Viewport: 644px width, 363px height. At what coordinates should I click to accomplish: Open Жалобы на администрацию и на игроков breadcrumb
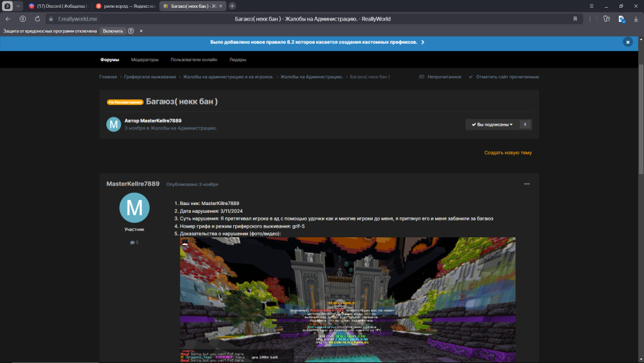(228, 77)
